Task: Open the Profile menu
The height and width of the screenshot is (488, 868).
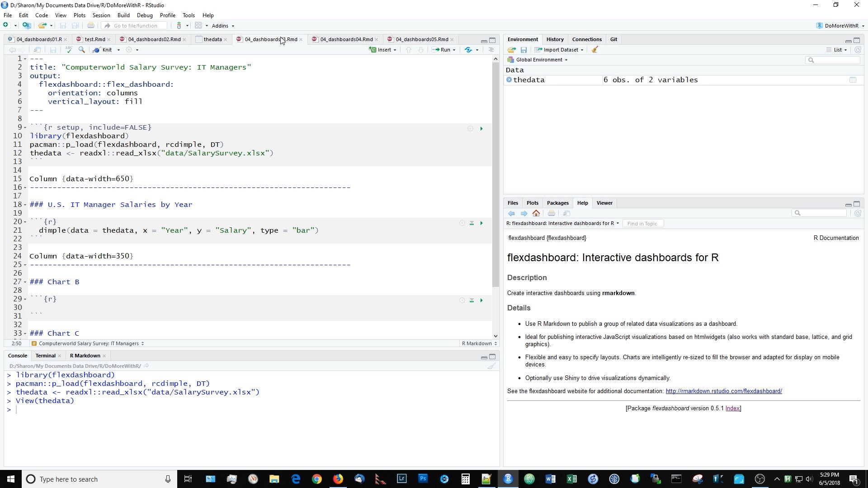Action: [167, 15]
